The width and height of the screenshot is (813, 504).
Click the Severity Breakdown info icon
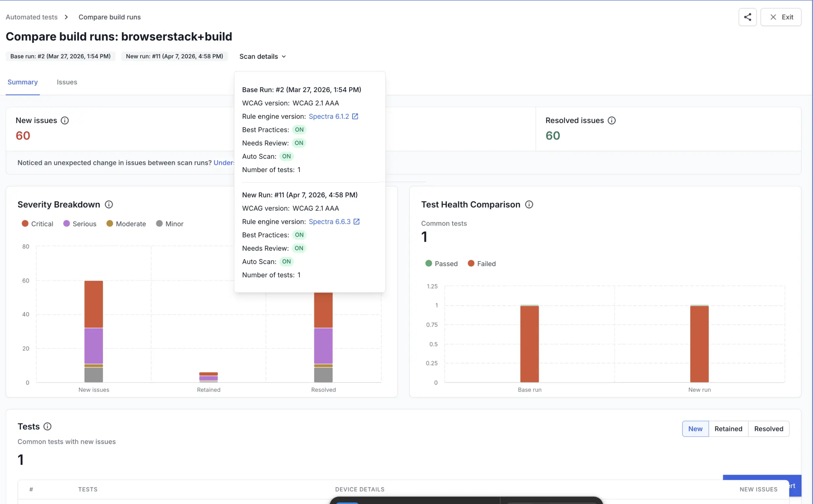coord(109,204)
